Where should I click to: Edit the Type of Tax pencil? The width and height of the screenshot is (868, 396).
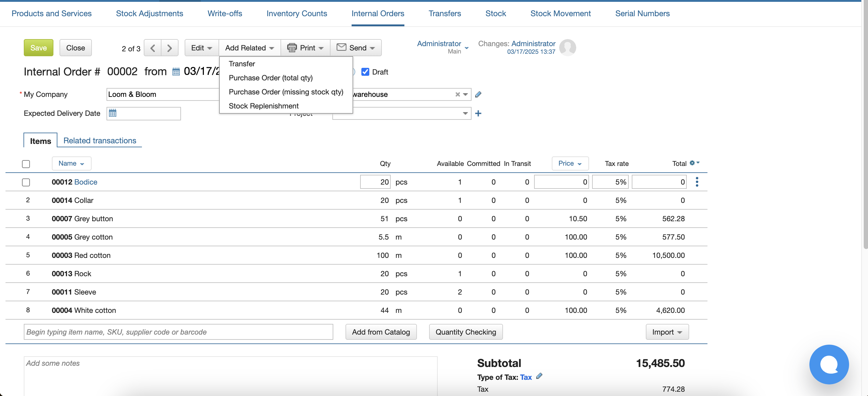coord(539,376)
